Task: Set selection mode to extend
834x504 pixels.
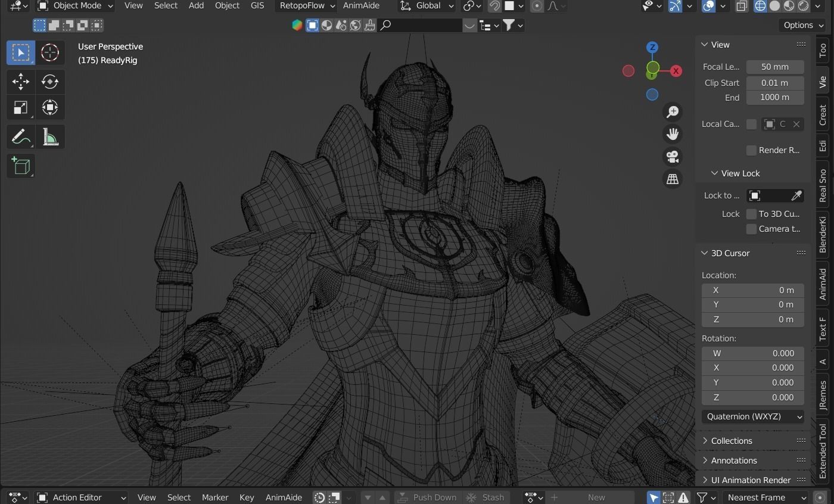Action: pos(54,25)
